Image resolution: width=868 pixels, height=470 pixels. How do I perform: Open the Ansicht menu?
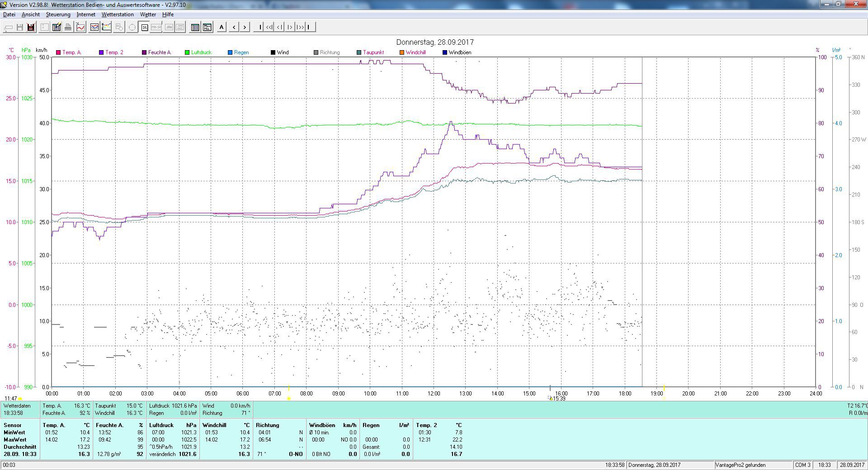pos(31,14)
